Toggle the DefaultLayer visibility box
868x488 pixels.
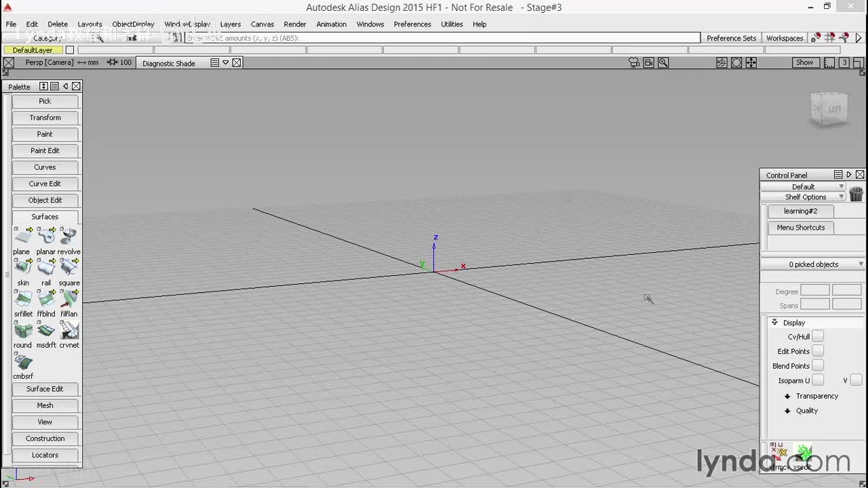coord(69,50)
